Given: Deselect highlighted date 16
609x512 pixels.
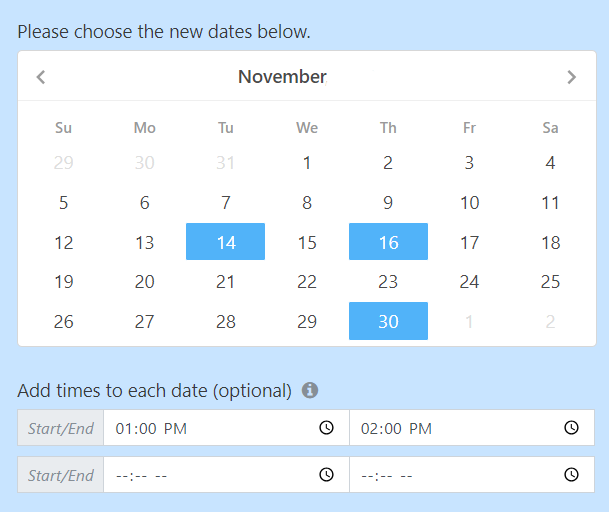Looking at the screenshot, I should point(388,242).
